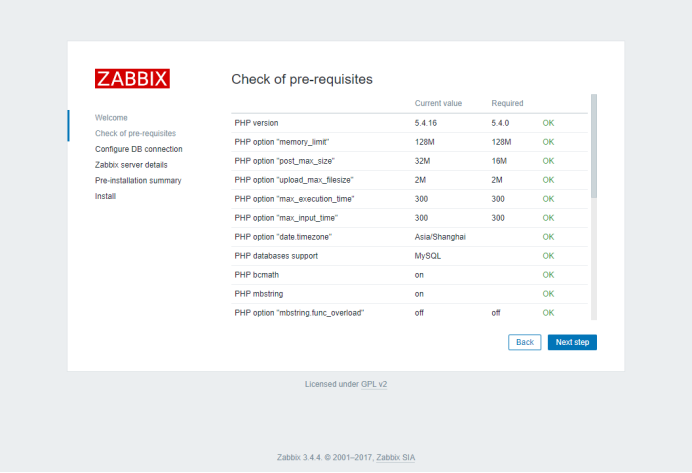Screen dimensions: 692x473
Task: Click the Check of pre-requisites page heading
Action: 302,79
